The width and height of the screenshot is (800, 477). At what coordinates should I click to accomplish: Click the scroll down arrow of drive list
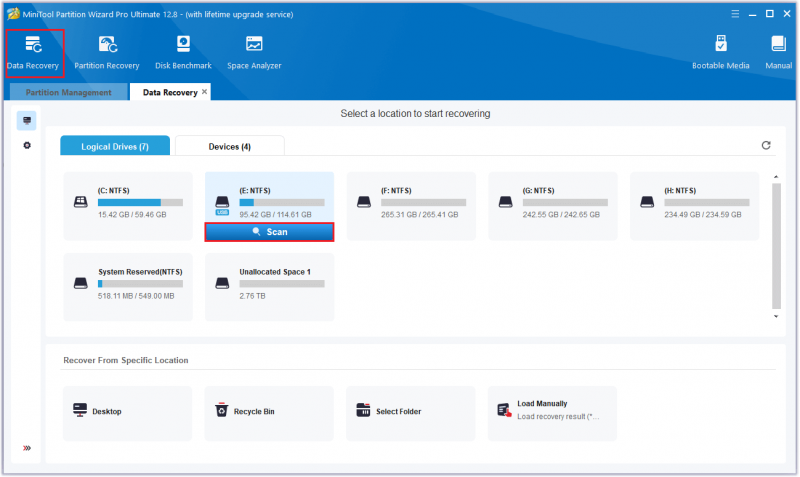tap(776, 317)
